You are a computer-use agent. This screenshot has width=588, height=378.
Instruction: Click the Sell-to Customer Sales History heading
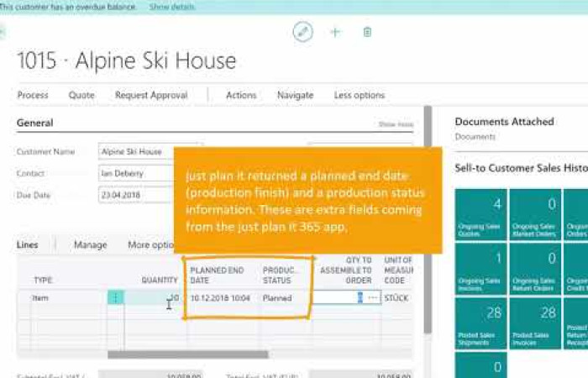point(522,168)
